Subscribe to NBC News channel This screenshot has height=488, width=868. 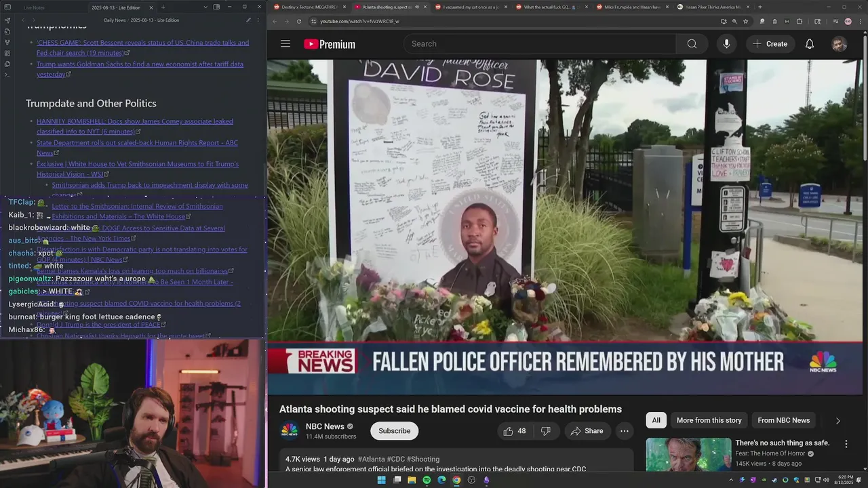(394, 431)
